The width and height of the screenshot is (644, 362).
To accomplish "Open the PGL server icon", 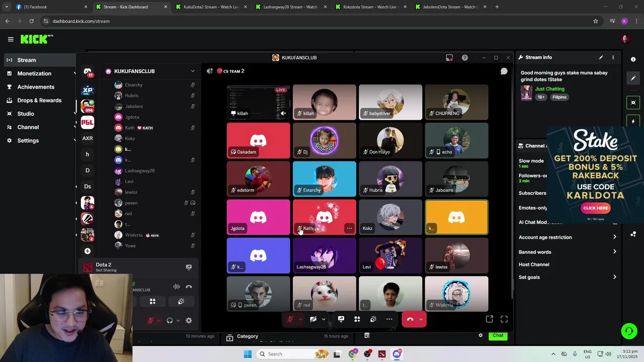I will click(88, 122).
